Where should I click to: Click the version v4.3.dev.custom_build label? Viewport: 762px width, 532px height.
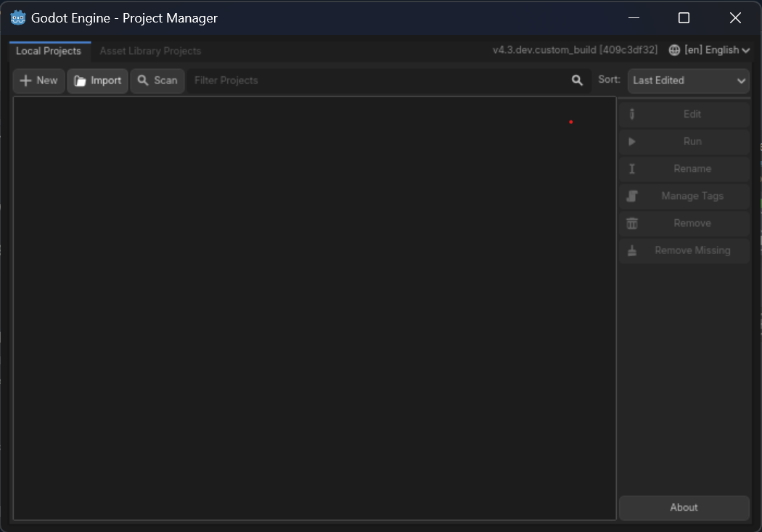(x=575, y=50)
